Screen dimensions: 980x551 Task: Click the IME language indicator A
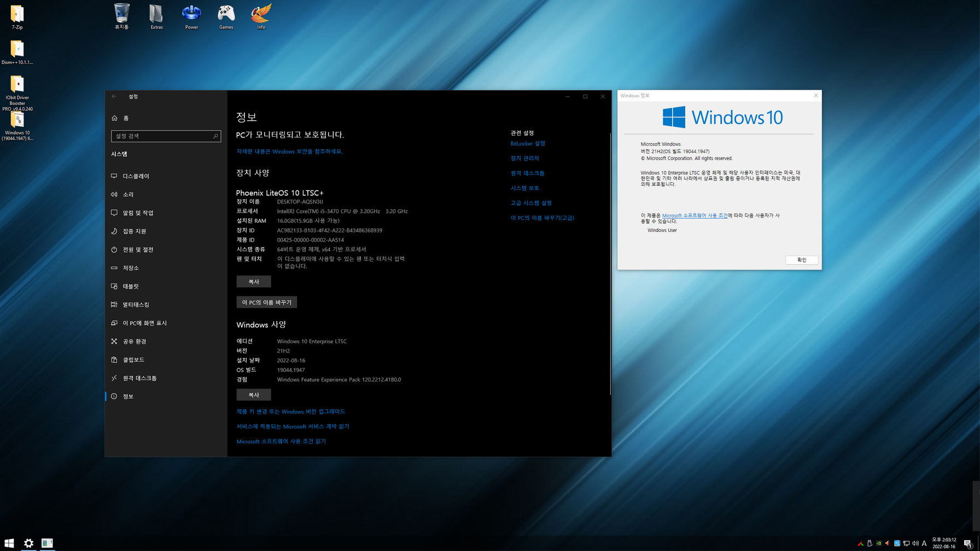coord(924,543)
